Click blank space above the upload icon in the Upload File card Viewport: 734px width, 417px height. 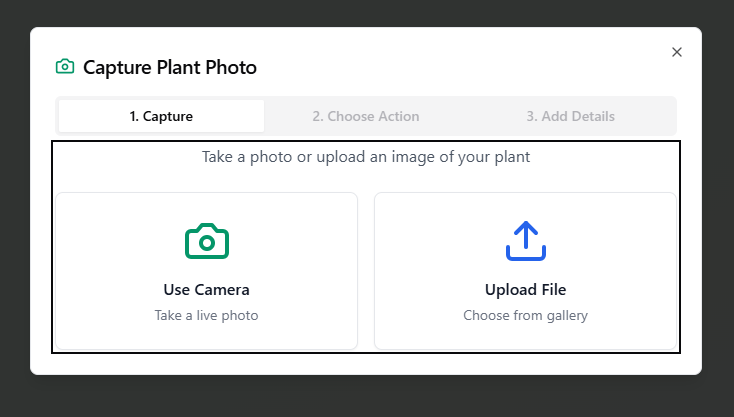coord(525,206)
